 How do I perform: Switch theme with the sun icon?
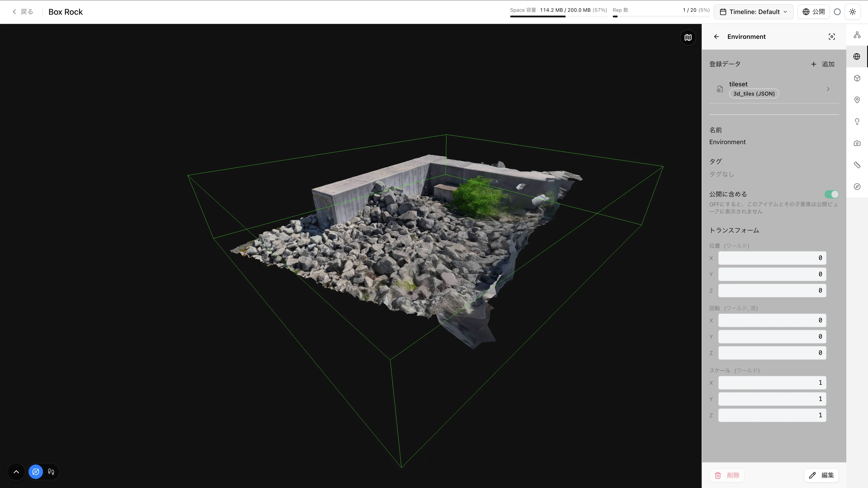tap(852, 12)
